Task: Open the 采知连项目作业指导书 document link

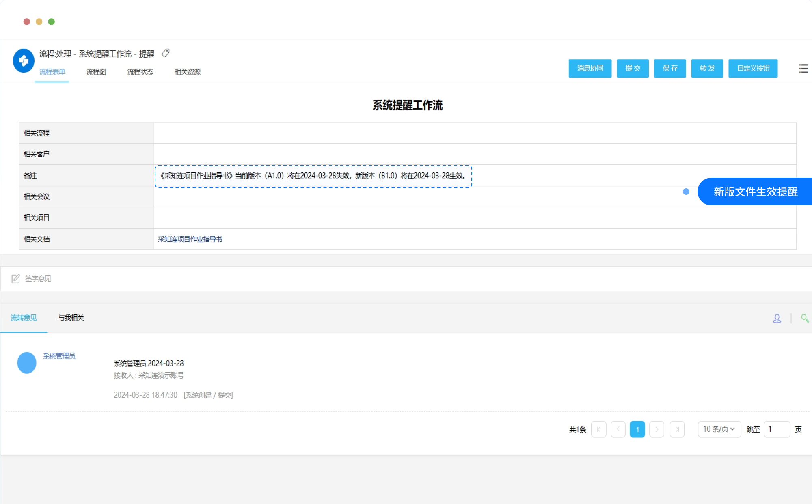Action: coord(190,239)
